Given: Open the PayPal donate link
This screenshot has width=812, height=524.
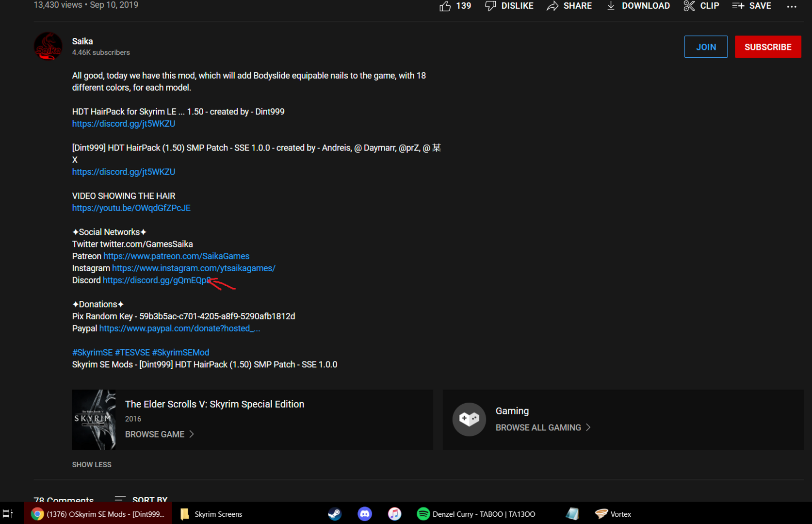Looking at the screenshot, I should tap(179, 328).
